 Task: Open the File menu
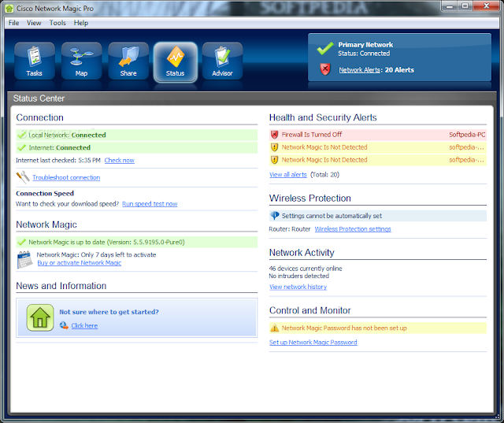pyautogui.click(x=14, y=23)
